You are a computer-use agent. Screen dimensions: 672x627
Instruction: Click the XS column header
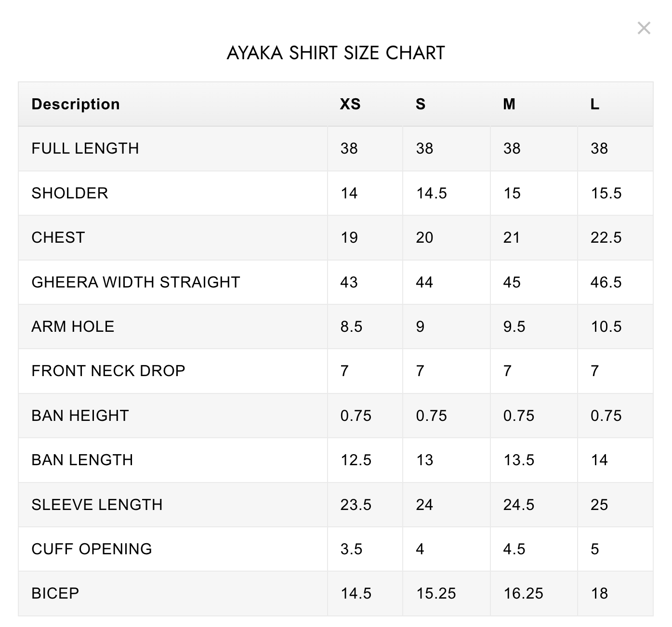coord(350,104)
